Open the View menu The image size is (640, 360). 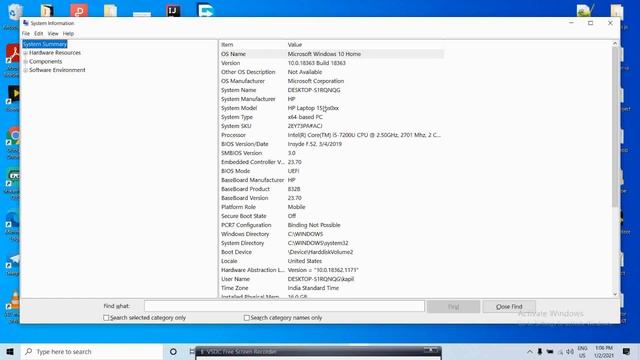point(53,33)
